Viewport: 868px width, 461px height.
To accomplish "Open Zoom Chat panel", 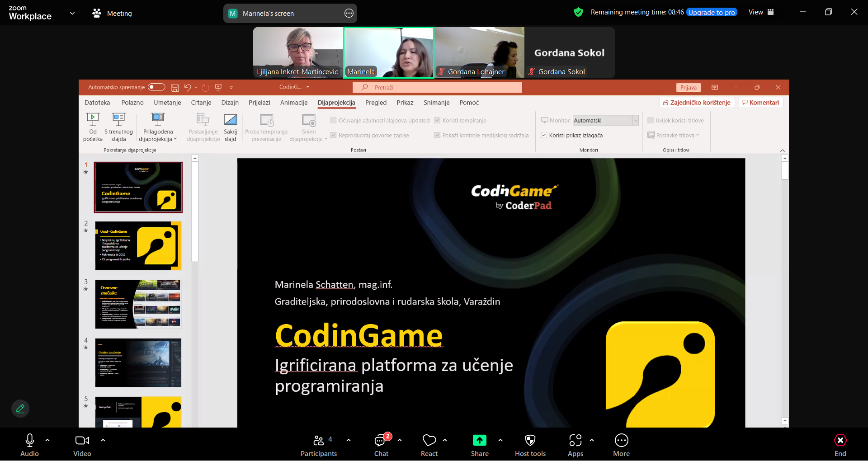I will 381,445.
